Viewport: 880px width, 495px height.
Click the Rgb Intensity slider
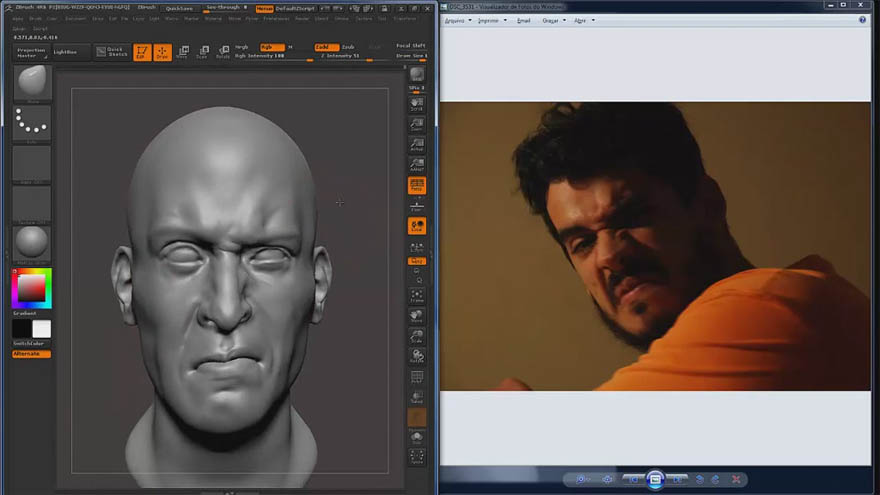[x=274, y=56]
